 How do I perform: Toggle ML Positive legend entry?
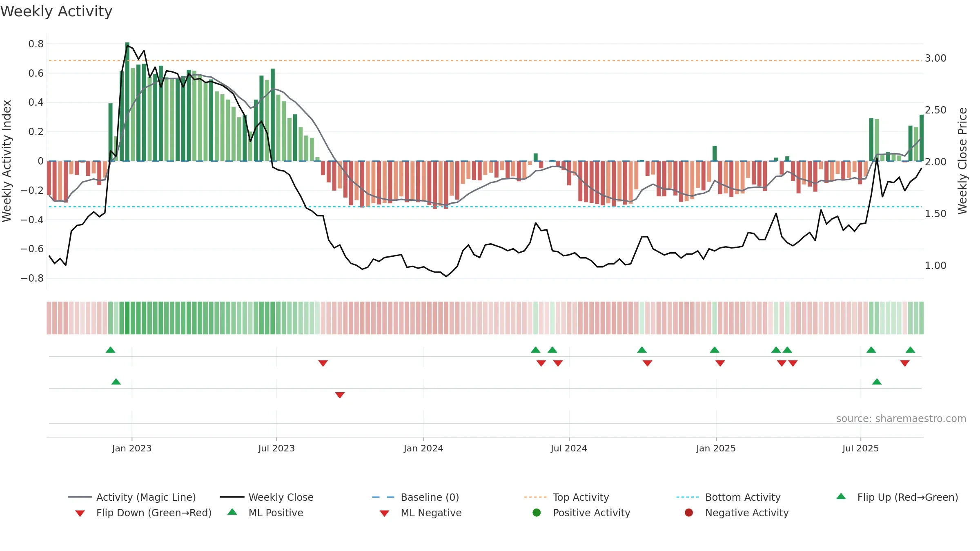coord(265,513)
